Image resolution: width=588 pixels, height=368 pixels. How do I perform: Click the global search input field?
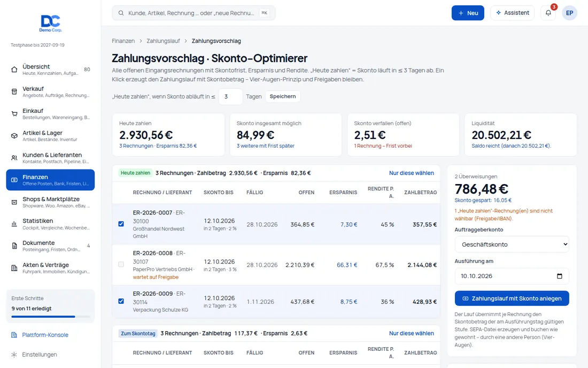click(194, 13)
